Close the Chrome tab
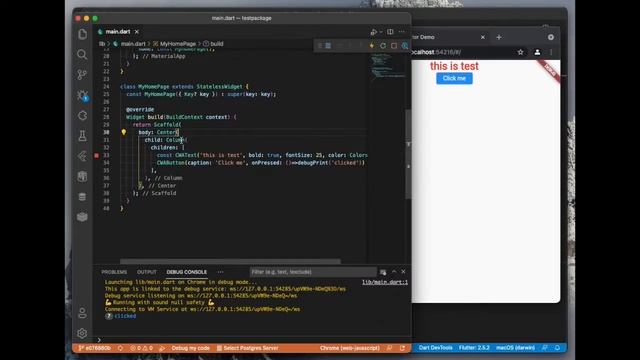Screen dimensions: 640x360 (x=483, y=37)
